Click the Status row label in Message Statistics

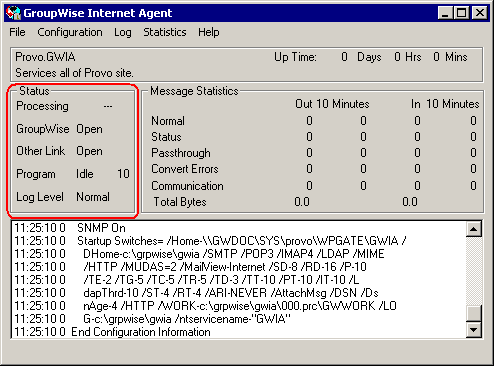click(x=166, y=137)
